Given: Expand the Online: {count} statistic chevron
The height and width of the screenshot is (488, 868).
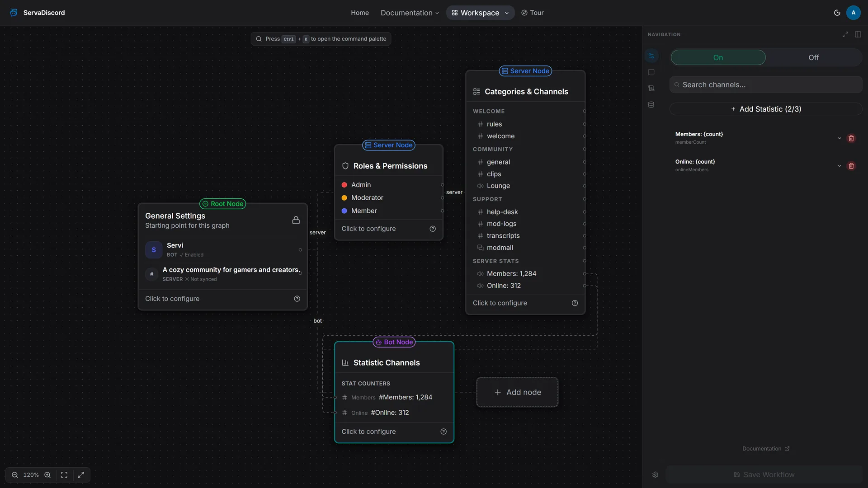Looking at the screenshot, I should point(839,166).
